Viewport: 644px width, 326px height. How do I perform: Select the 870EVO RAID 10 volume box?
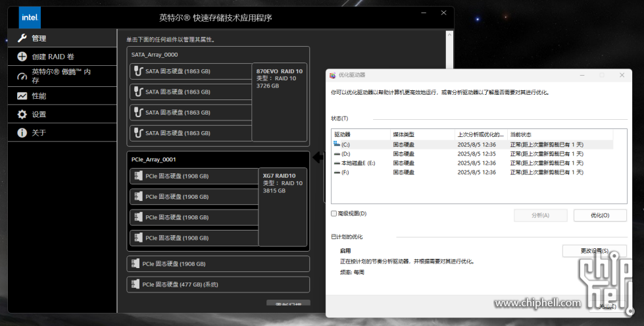(x=280, y=102)
